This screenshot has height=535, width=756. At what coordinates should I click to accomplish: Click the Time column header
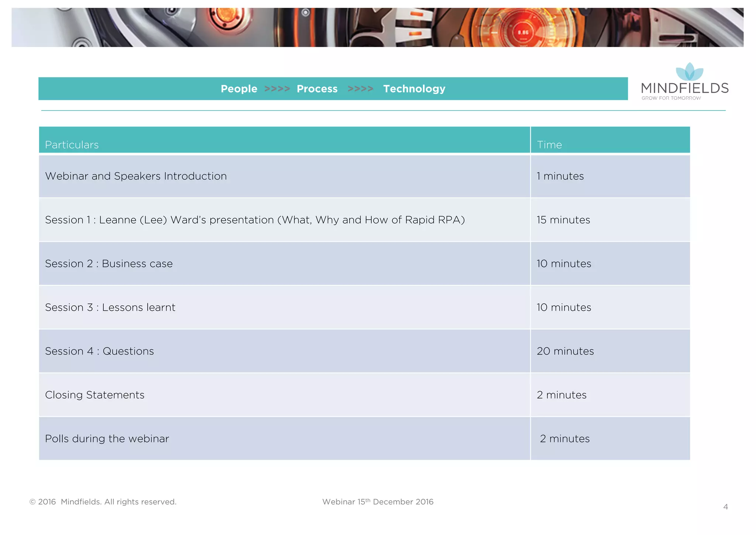click(549, 145)
